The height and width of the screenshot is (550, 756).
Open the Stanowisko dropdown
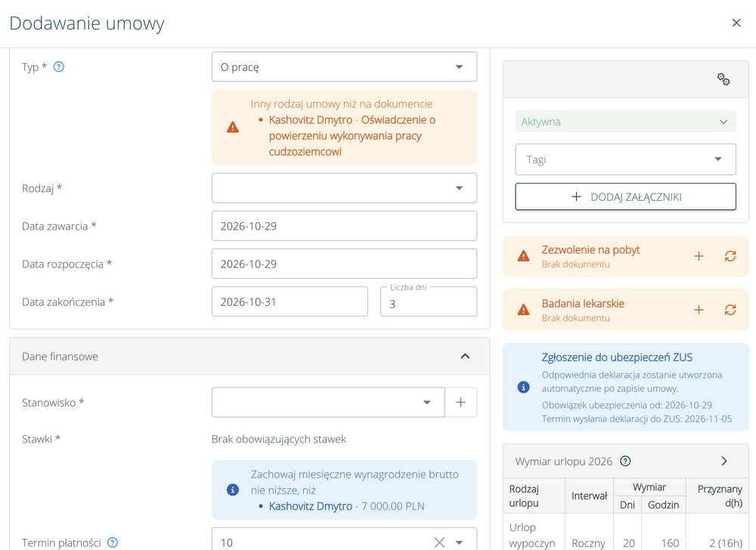[328, 403]
